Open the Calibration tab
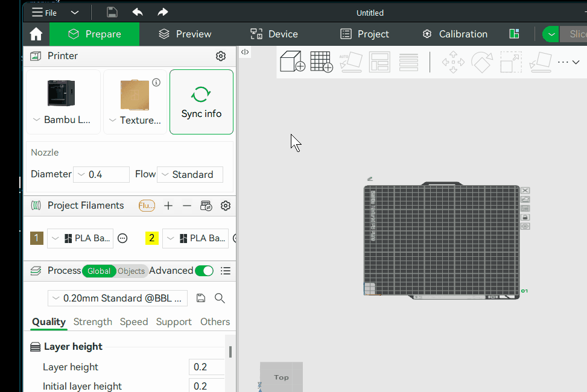The image size is (587, 392). (x=455, y=34)
